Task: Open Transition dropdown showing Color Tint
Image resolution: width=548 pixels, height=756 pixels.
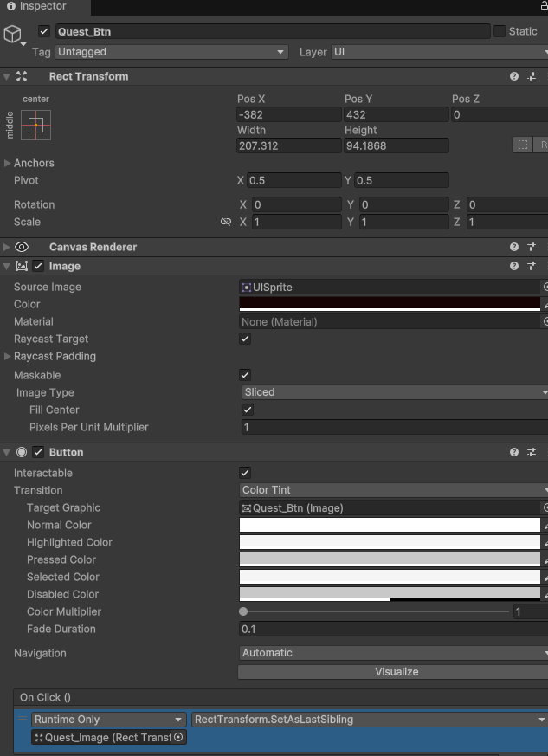Action: [393, 490]
